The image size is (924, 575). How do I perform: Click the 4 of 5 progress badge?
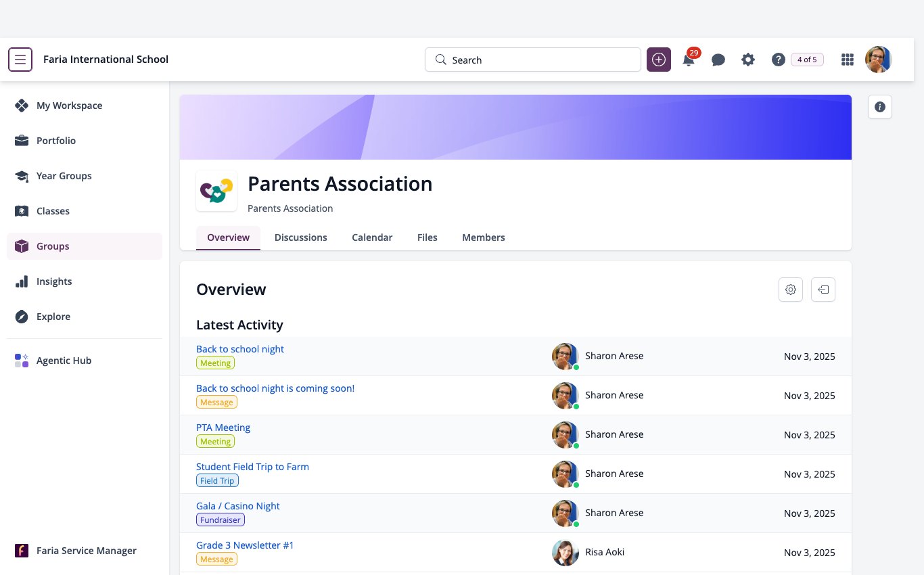click(807, 60)
